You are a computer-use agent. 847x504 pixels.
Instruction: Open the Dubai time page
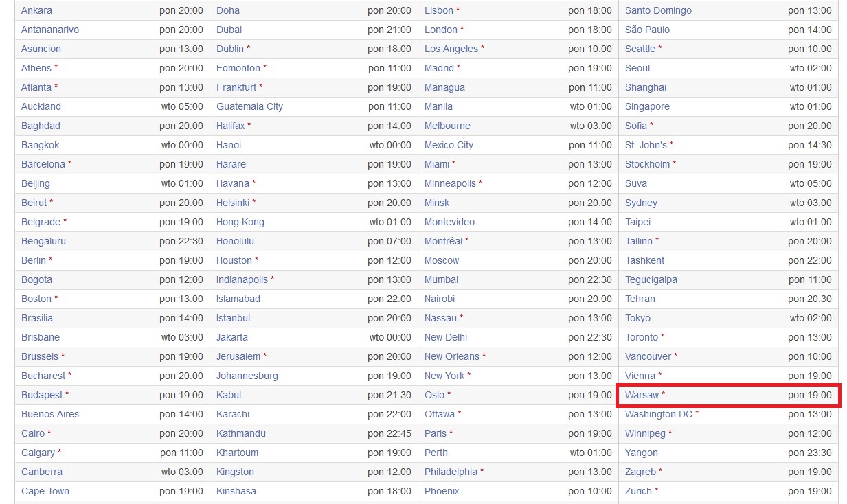pyautogui.click(x=229, y=30)
